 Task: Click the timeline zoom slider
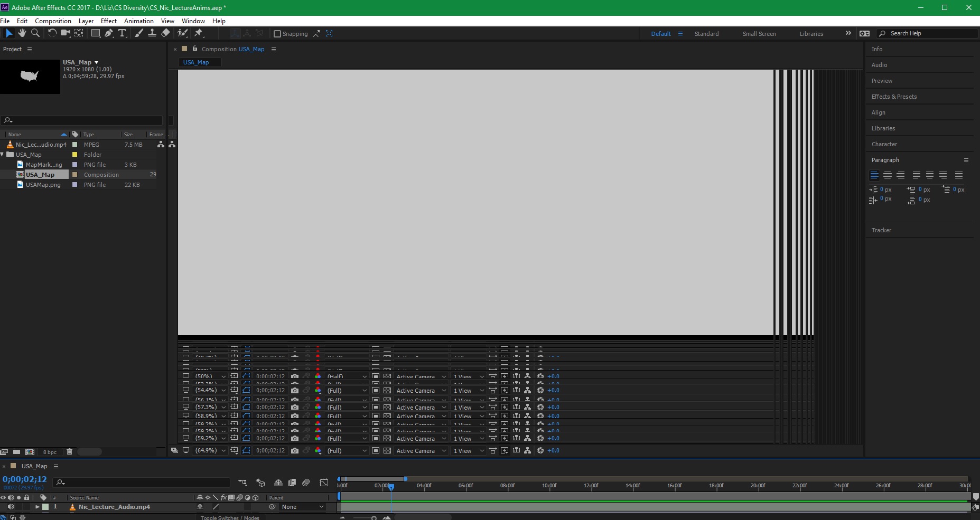coord(374,518)
